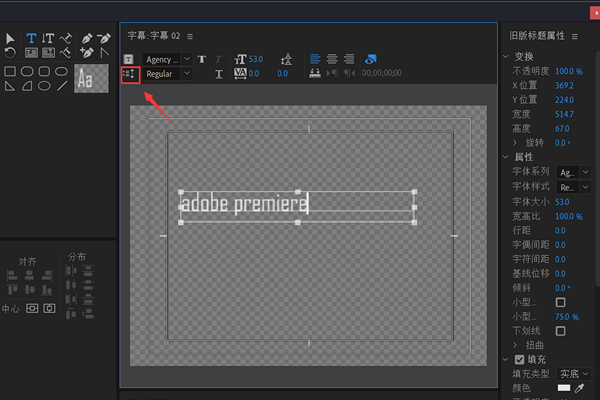Pick color with the fill eyedropper

click(x=580, y=388)
